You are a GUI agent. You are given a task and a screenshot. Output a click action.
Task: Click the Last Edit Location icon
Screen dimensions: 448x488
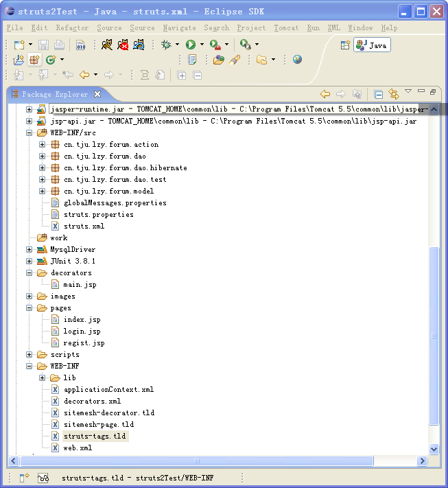[67, 75]
